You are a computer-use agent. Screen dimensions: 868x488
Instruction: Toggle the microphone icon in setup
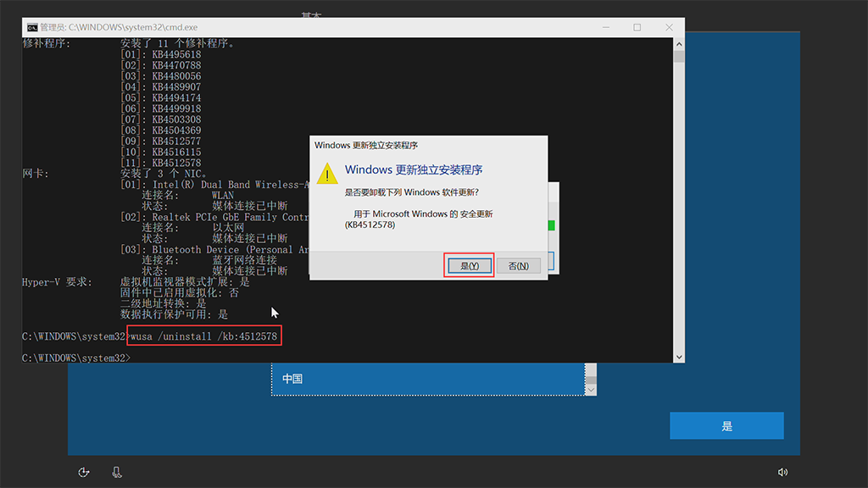117,472
